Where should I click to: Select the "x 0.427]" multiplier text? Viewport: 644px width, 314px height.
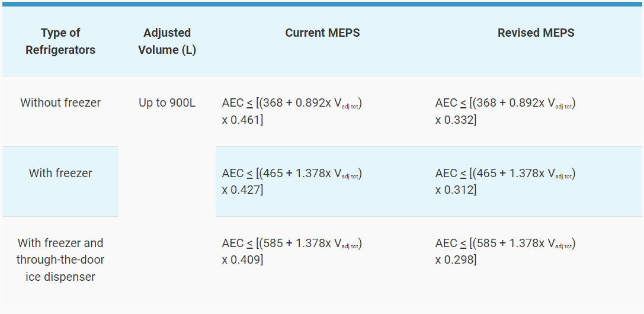coord(243,190)
